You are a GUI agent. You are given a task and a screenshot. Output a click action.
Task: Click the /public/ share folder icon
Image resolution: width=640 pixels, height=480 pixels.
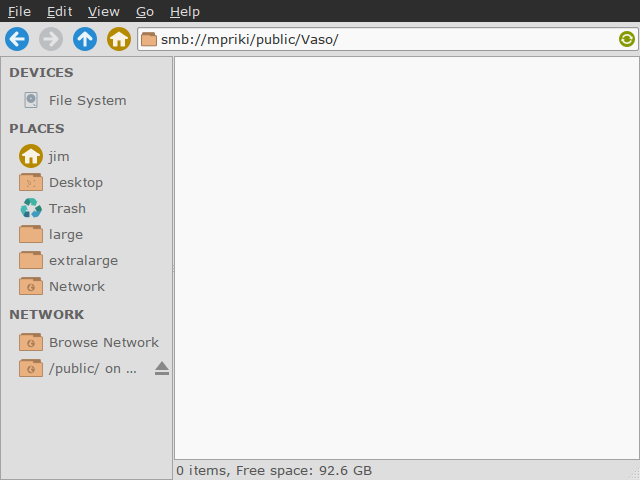[x=31, y=368]
